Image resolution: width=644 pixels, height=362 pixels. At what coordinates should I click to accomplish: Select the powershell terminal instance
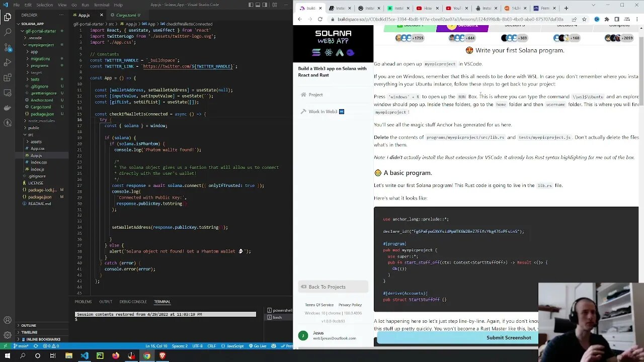pyautogui.click(x=279, y=311)
